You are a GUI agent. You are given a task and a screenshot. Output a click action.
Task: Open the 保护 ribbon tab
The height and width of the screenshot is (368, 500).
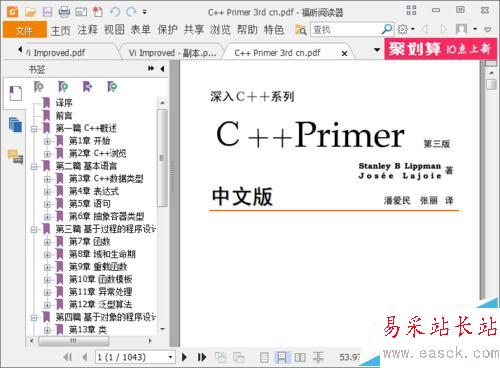[167, 30]
